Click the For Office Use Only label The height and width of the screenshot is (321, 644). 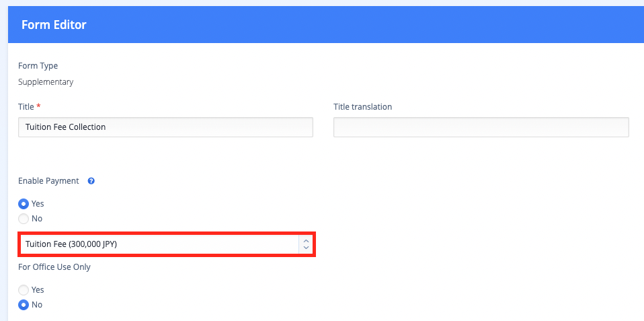[x=54, y=266]
